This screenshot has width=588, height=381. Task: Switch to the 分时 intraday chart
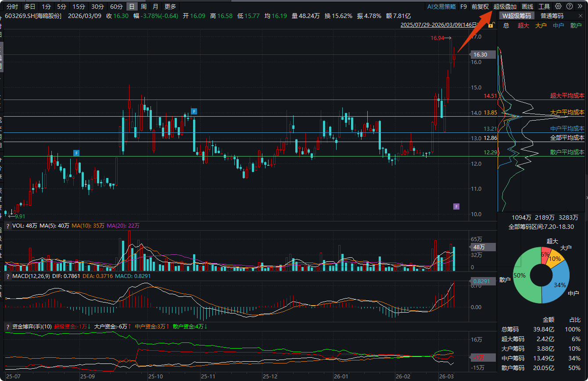pos(12,7)
